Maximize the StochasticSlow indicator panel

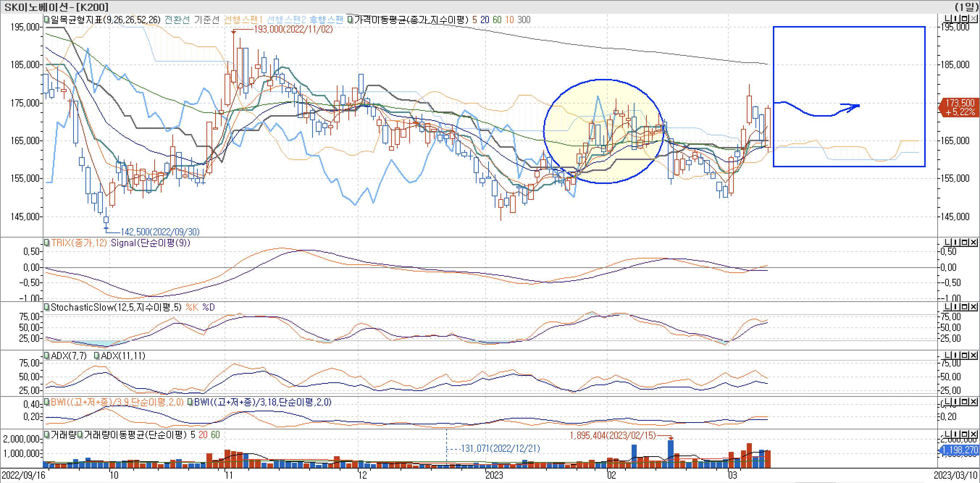coord(965,307)
